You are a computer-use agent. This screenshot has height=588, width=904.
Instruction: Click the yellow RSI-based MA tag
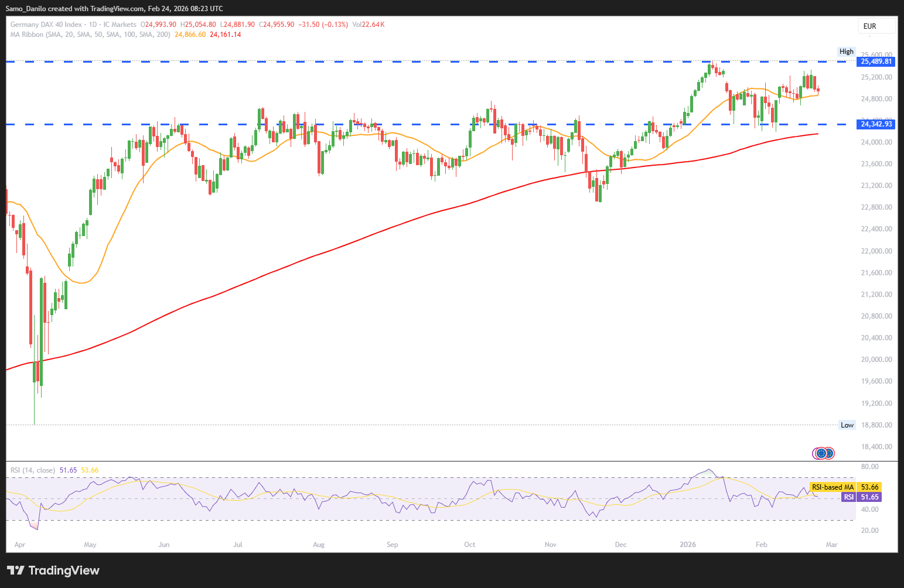pyautogui.click(x=832, y=487)
